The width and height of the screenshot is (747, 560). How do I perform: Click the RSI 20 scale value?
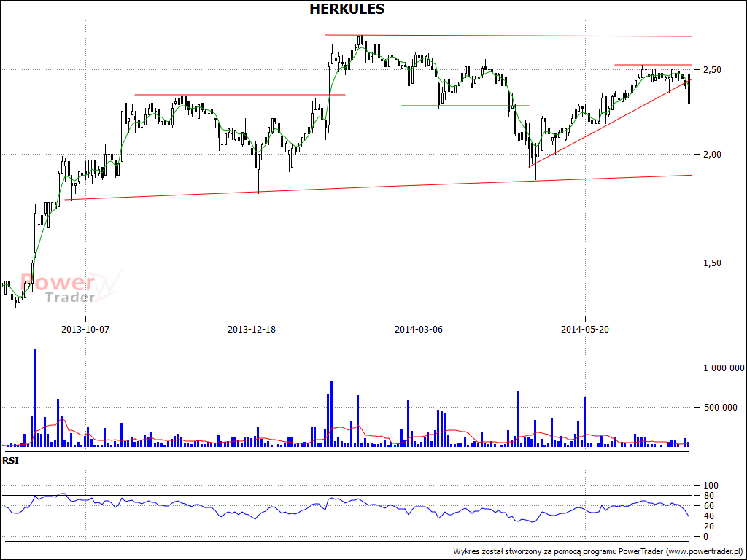pyautogui.click(x=708, y=526)
